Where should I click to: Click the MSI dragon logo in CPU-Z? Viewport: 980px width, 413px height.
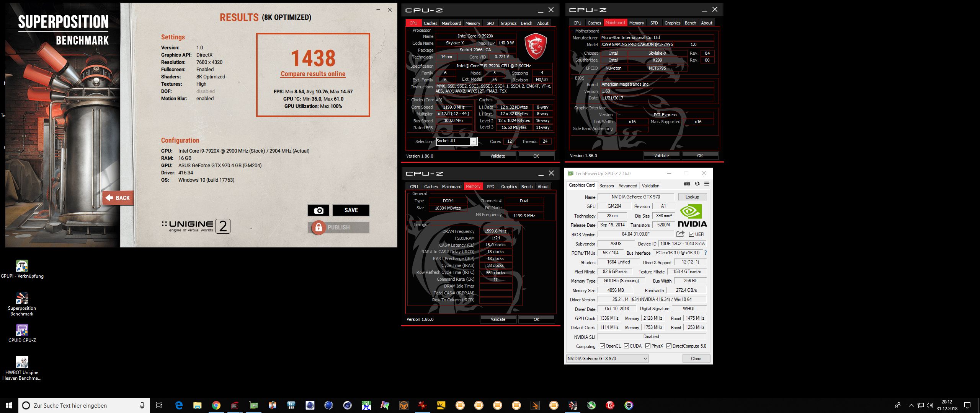coord(535,46)
